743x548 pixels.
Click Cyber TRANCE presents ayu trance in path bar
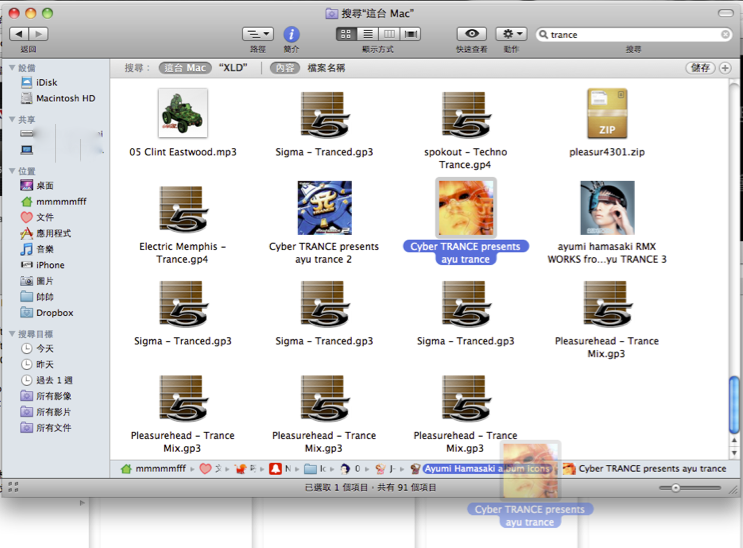(644, 469)
